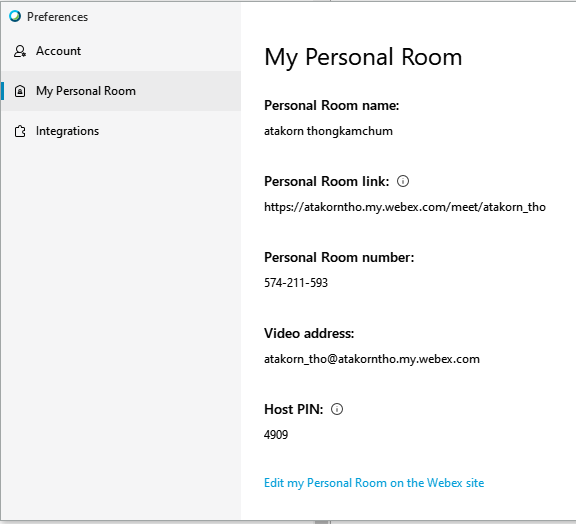Click the Personal Room link URL text
Screen dimensions: 576x524
click(x=405, y=207)
